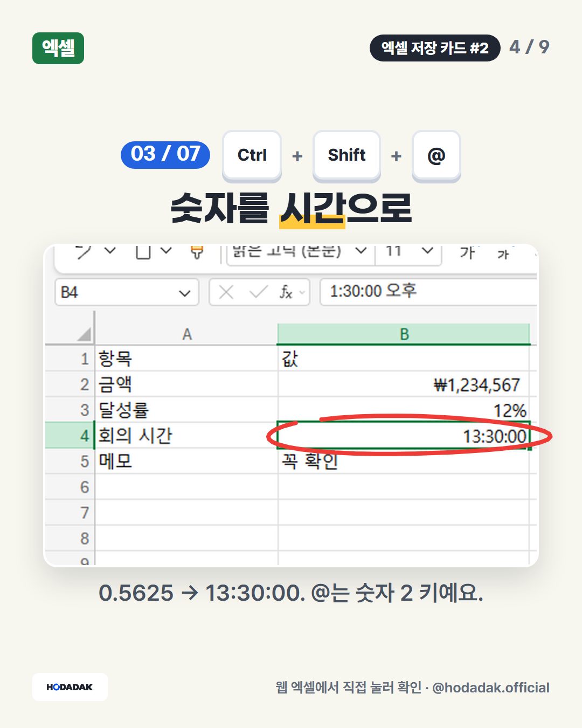The width and height of the screenshot is (582, 728).
Task: Click cell containing 달성률
Action: (186, 410)
